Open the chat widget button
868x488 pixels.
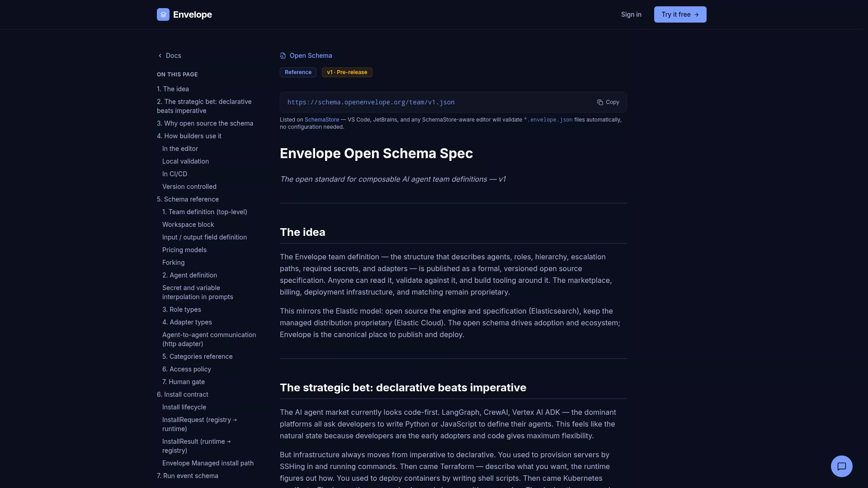point(841,466)
